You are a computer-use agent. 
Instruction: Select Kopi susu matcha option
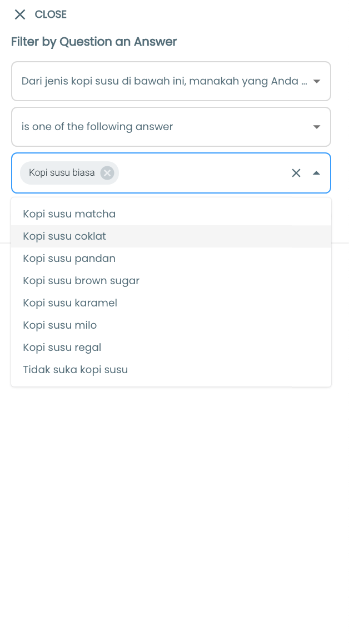point(171,214)
